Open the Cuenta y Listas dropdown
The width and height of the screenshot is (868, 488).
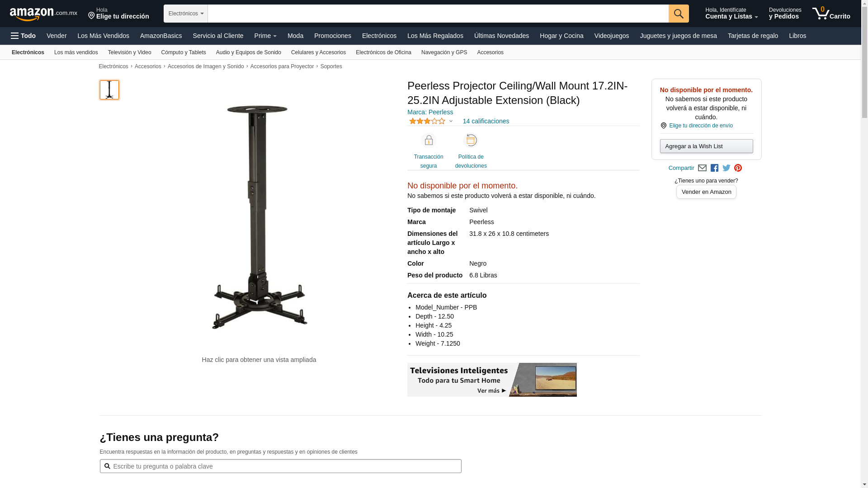click(x=731, y=14)
